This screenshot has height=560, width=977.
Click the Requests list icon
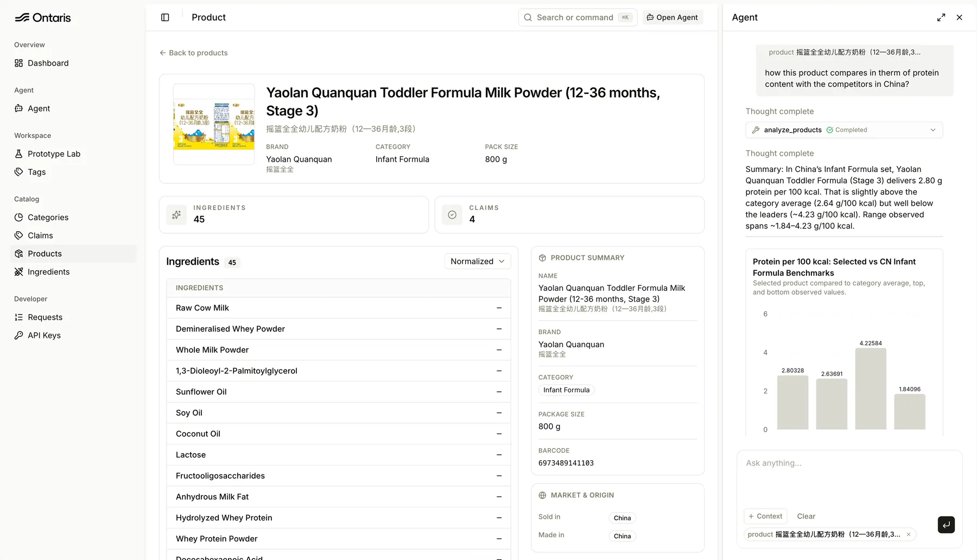point(18,317)
